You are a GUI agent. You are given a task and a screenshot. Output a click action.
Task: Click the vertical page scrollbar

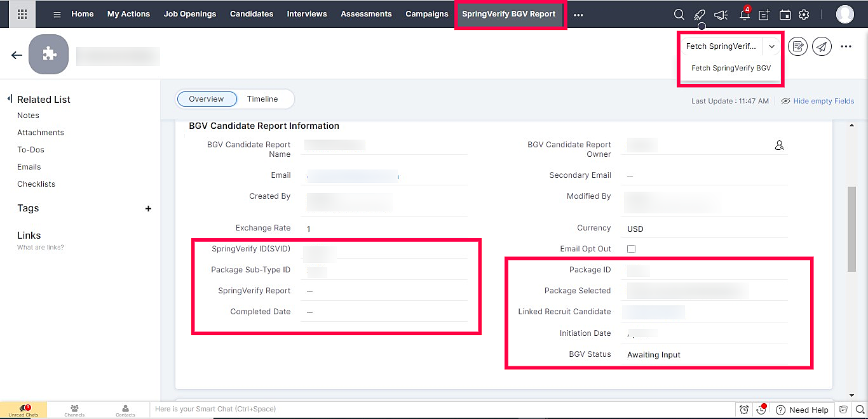(x=852, y=229)
